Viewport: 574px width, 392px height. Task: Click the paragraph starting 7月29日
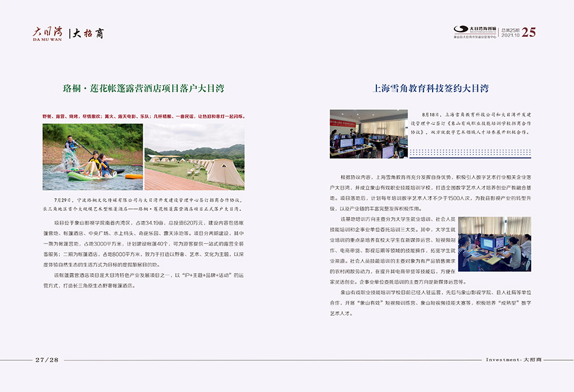[143, 205]
